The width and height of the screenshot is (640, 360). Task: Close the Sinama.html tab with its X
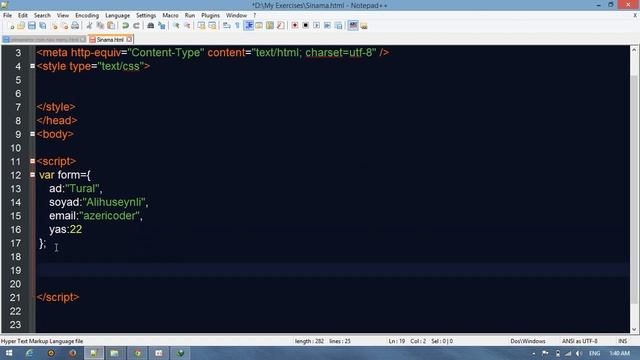(x=129, y=40)
